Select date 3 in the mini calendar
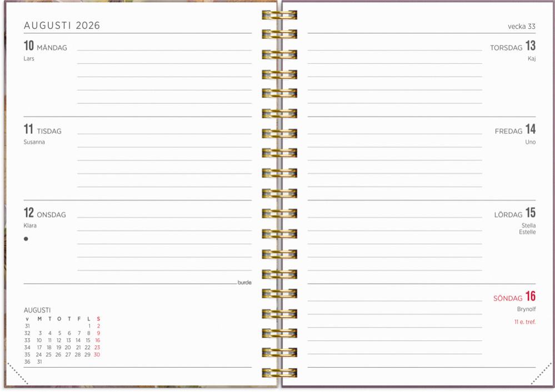The image size is (555, 392). coord(41,333)
